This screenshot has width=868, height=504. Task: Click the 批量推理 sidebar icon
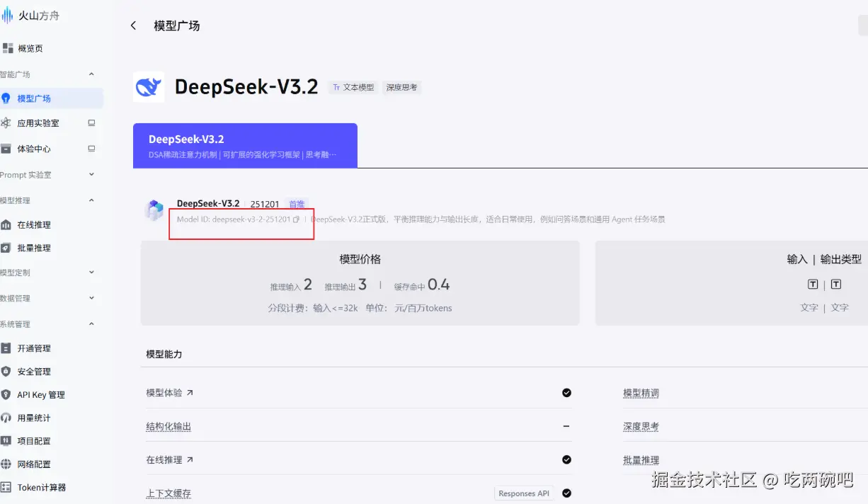pyautogui.click(x=6, y=248)
